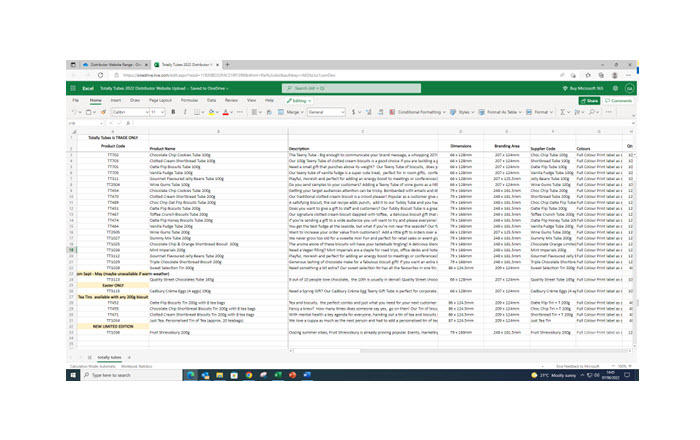Screen dimensions: 700x440
Task: Toggle Italic formatting
Action: point(185,112)
